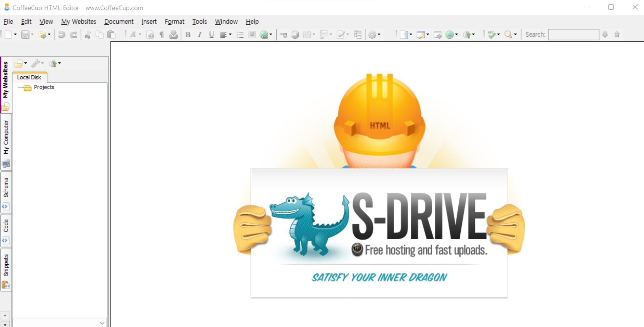Switch to the Code side tab

click(x=6, y=230)
